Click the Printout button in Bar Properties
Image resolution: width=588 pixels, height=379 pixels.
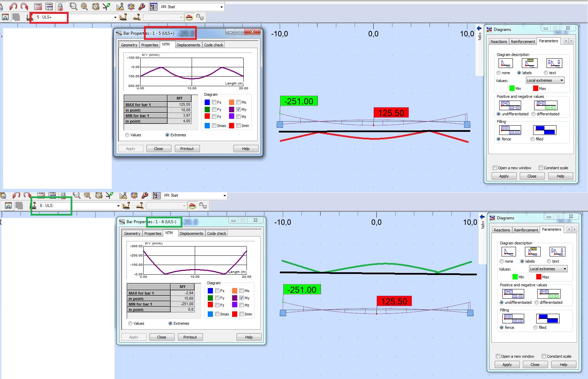point(187,148)
